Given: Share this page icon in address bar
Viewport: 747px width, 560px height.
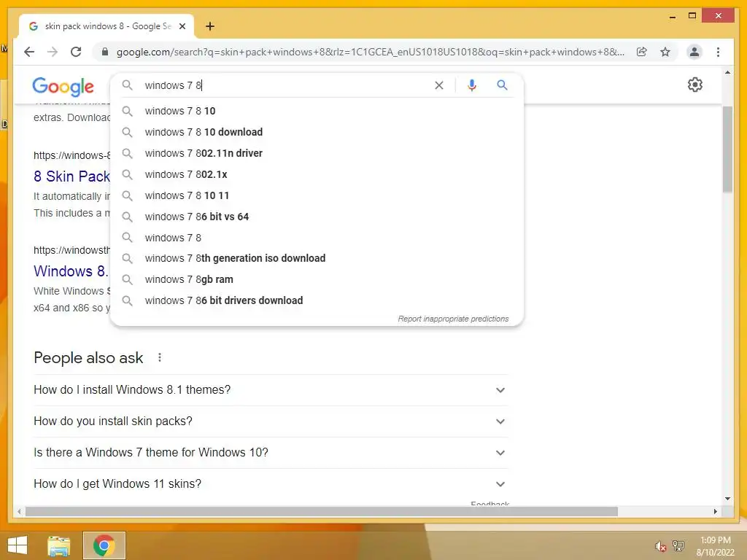Looking at the screenshot, I should tap(642, 52).
